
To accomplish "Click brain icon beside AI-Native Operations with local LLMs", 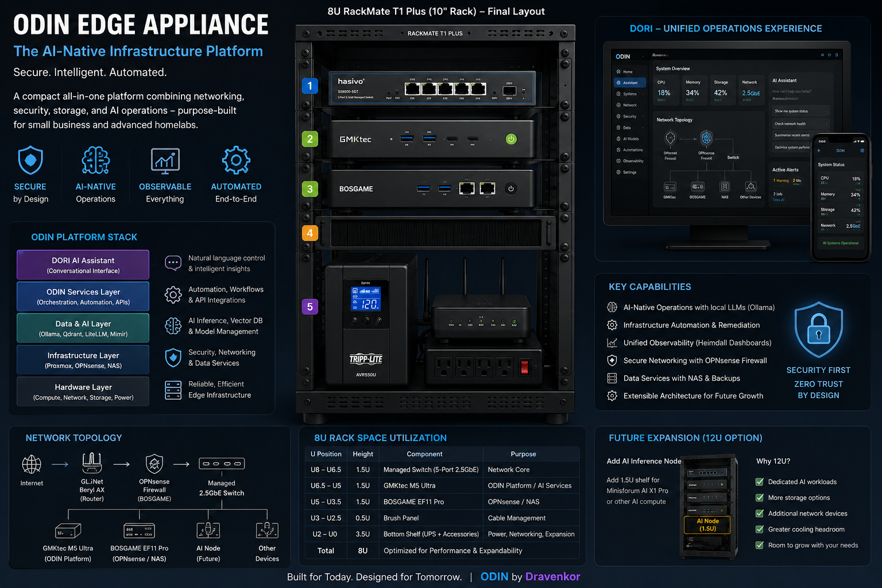I will (612, 307).
